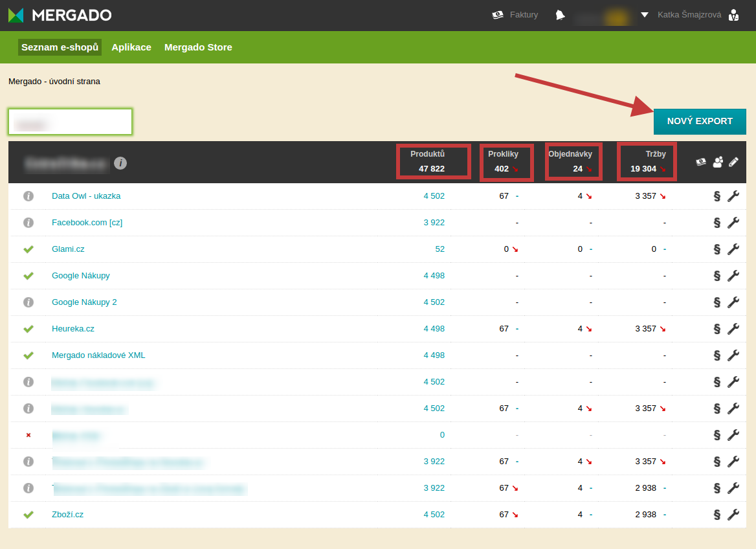Open the wrench settings for Facebook.com [cz]

(733, 223)
